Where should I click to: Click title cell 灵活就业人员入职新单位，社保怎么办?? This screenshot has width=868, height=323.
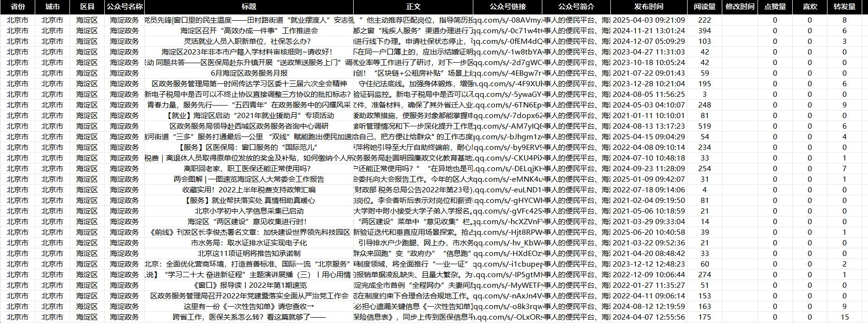click(x=249, y=41)
